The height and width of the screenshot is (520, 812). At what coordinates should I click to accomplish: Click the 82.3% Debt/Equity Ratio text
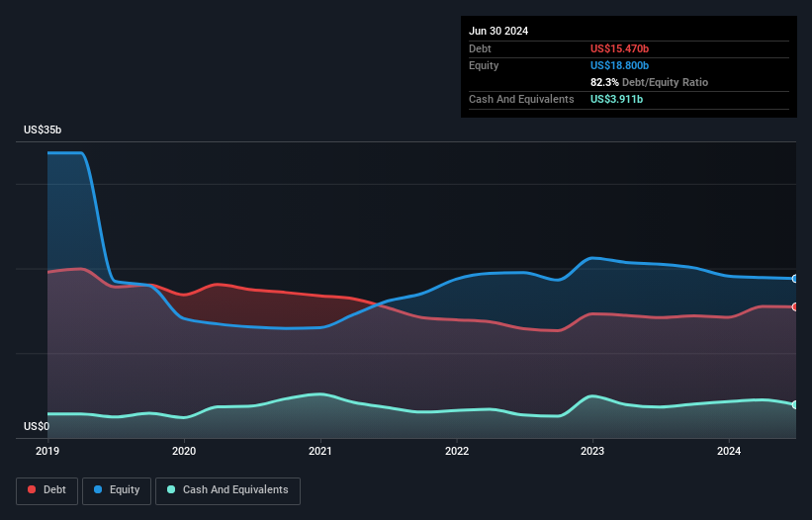(649, 82)
